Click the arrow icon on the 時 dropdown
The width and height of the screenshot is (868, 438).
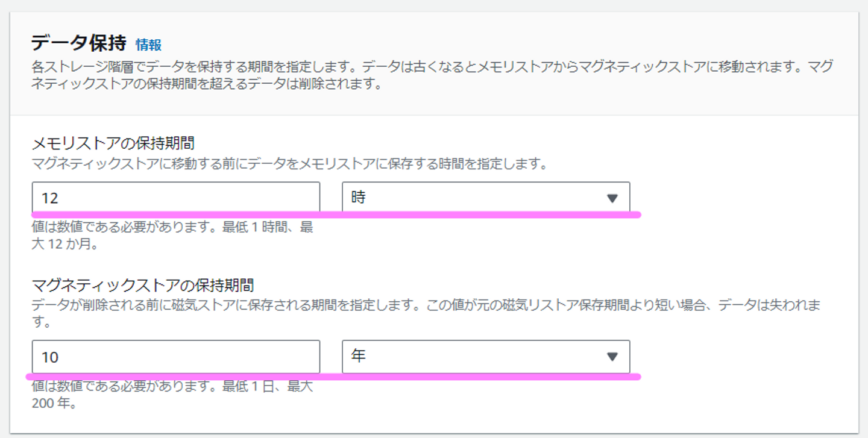[x=612, y=198]
